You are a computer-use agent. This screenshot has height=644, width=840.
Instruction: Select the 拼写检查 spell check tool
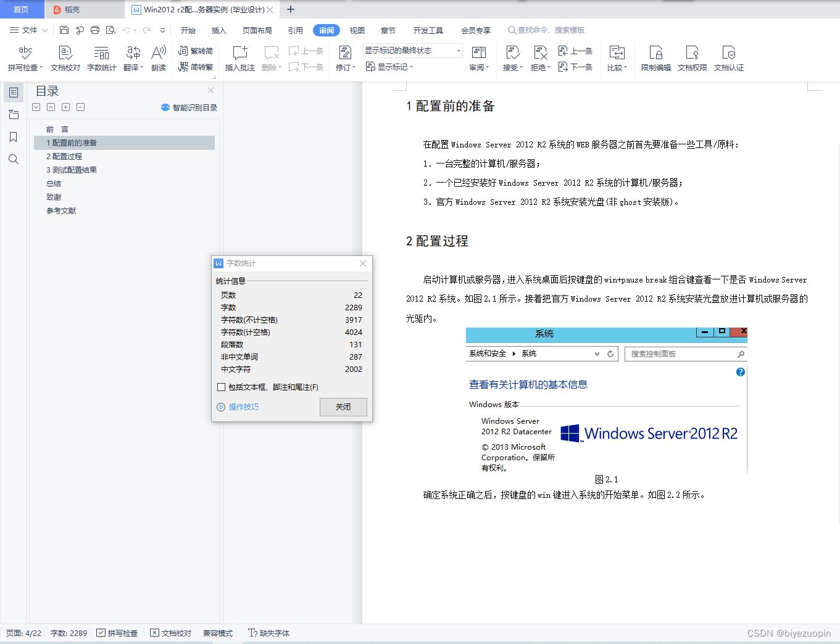(24, 58)
